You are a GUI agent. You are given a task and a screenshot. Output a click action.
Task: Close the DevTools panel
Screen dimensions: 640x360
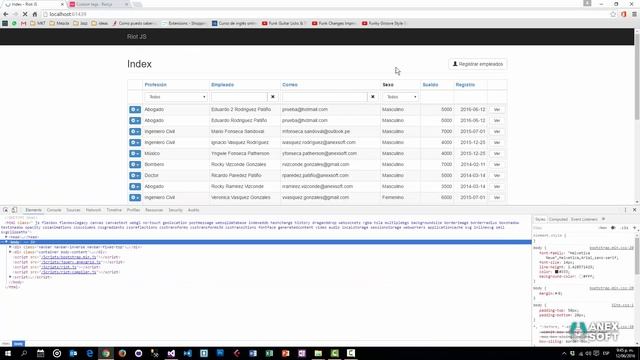pyautogui.click(x=634, y=210)
